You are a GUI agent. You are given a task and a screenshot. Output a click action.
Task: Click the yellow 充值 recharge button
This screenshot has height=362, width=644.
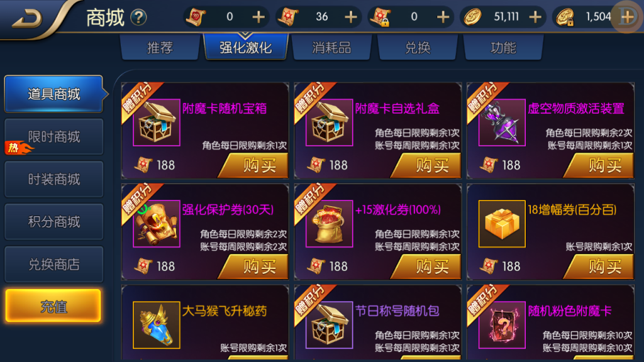[53, 306]
